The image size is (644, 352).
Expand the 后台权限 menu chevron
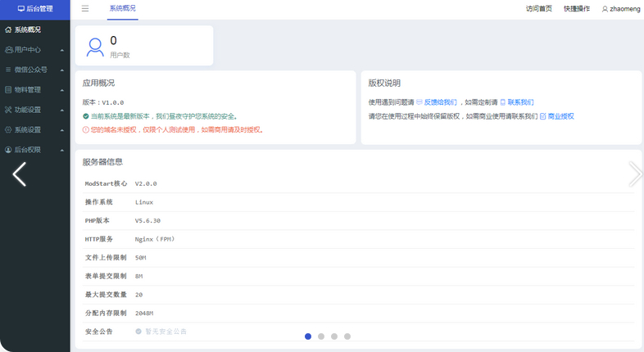62,150
